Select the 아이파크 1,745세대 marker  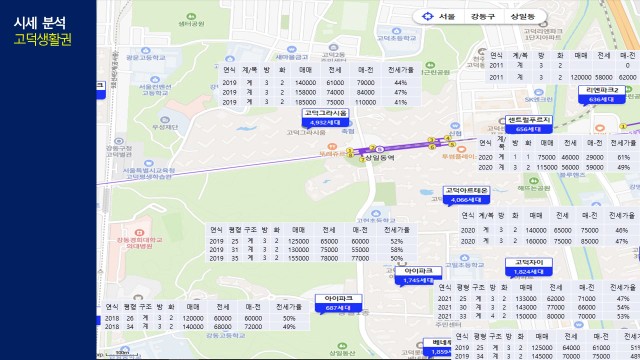tap(418, 276)
